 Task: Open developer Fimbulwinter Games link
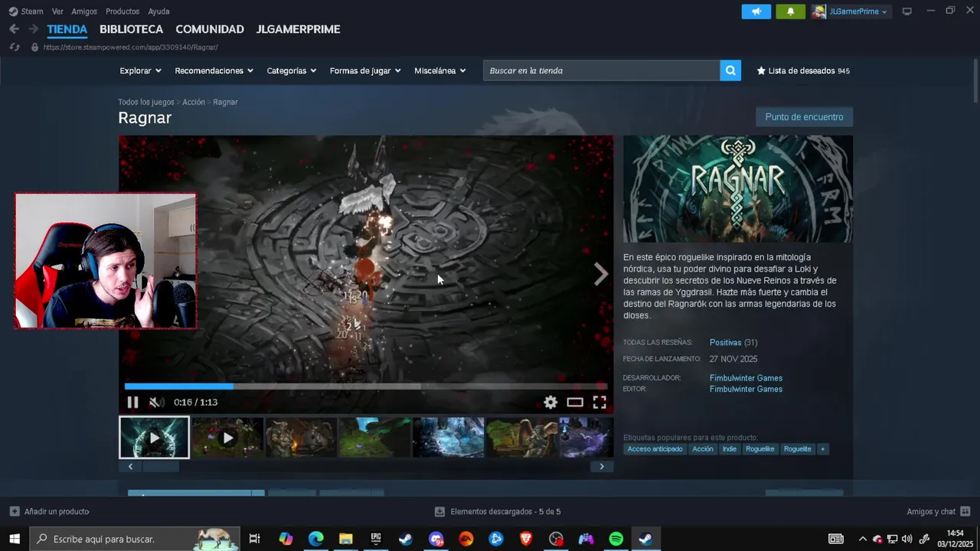click(x=746, y=378)
